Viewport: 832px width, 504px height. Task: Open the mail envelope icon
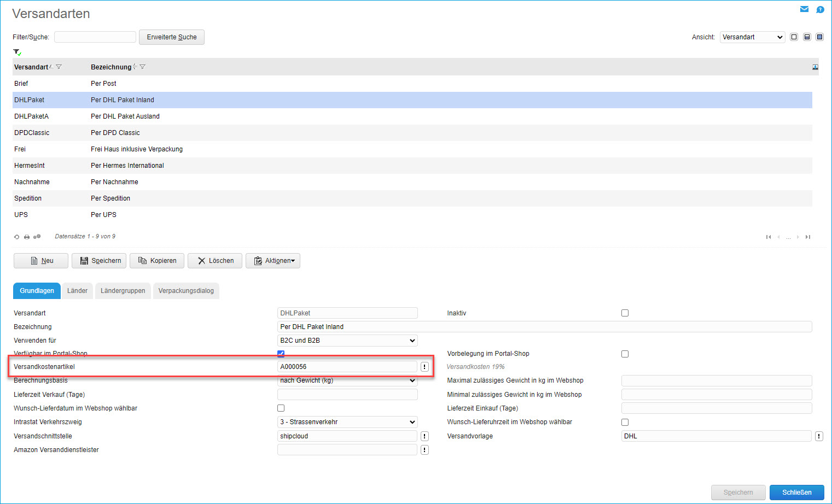(x=804, y=9)
